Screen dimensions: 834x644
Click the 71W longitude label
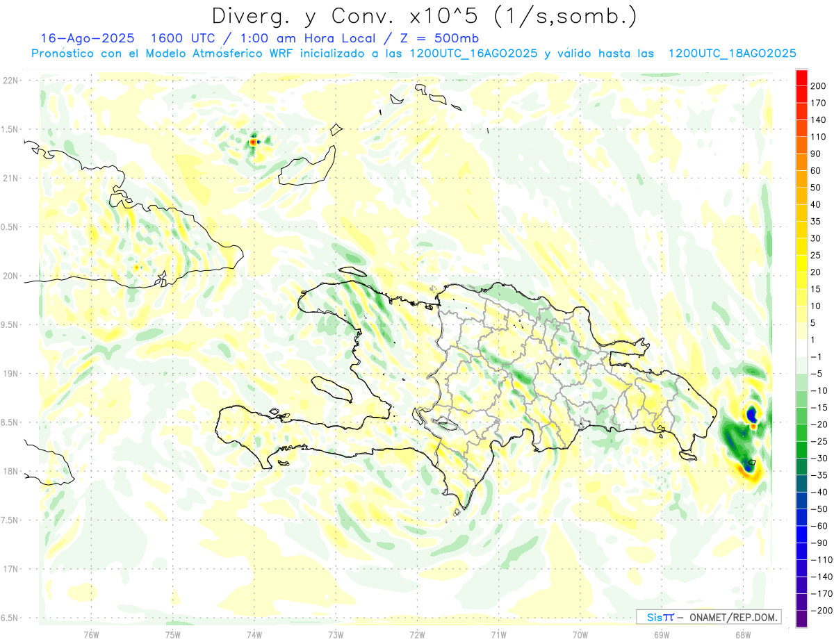pos(498,634)
